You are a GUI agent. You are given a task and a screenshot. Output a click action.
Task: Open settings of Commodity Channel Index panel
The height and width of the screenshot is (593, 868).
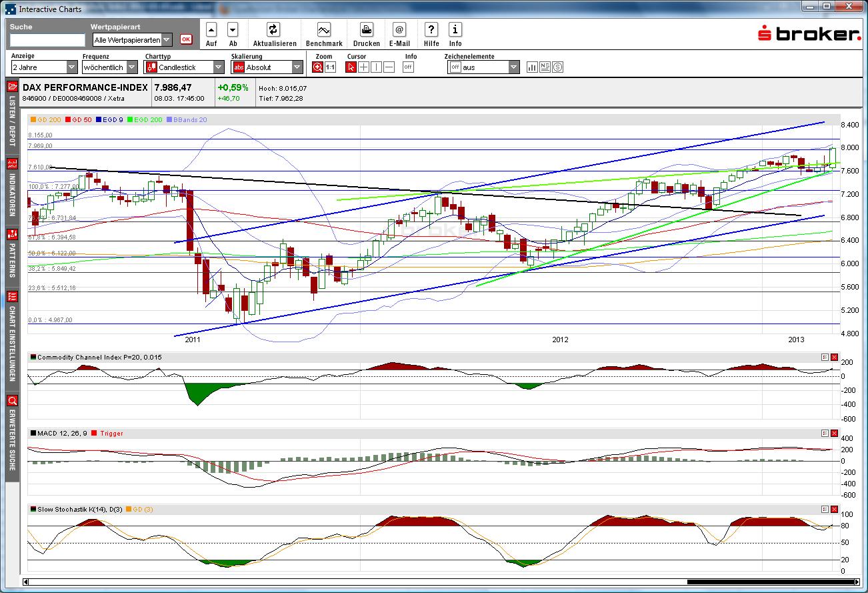(825, 358)
